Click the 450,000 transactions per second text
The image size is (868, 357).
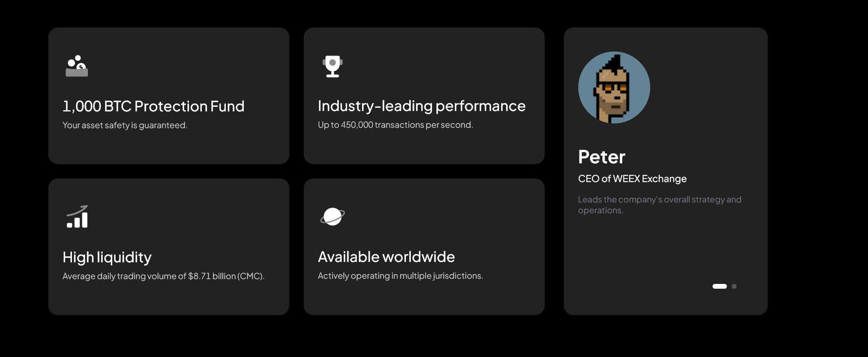click(395, 125)
